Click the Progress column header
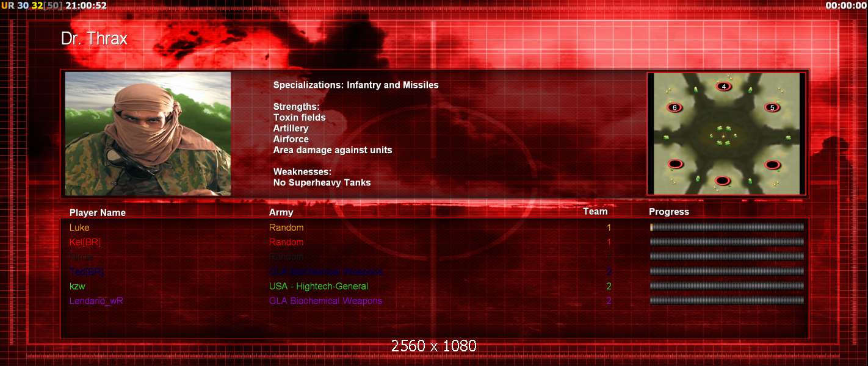The image size is (868, 366). [669, 212]
